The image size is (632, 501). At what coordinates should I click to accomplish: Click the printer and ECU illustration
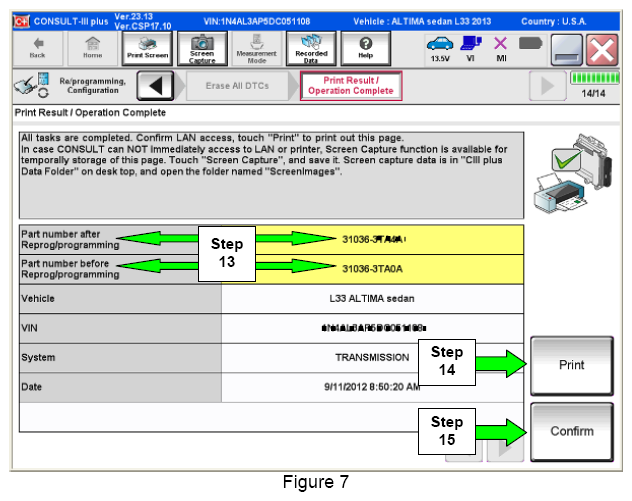pyautogui.click(x=573, y=173)
